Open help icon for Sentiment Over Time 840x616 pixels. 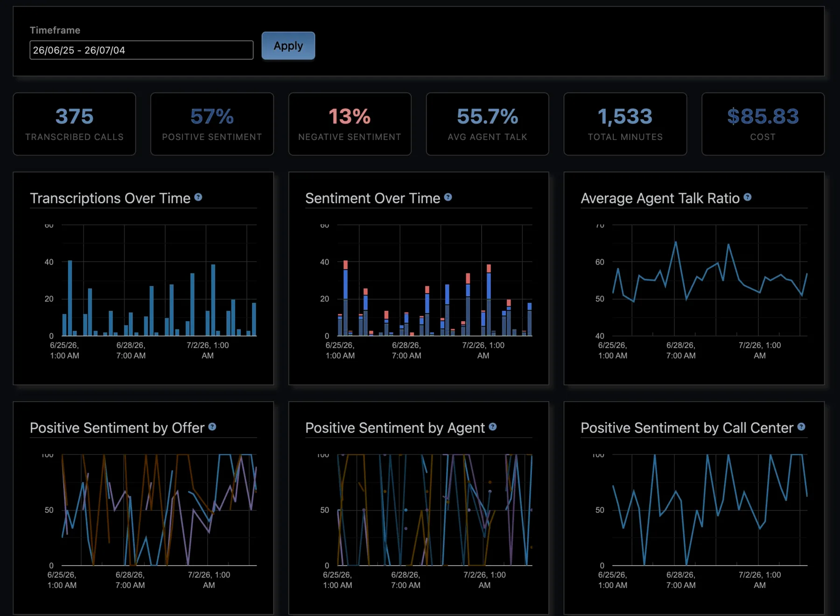click(x=448, y=197)
